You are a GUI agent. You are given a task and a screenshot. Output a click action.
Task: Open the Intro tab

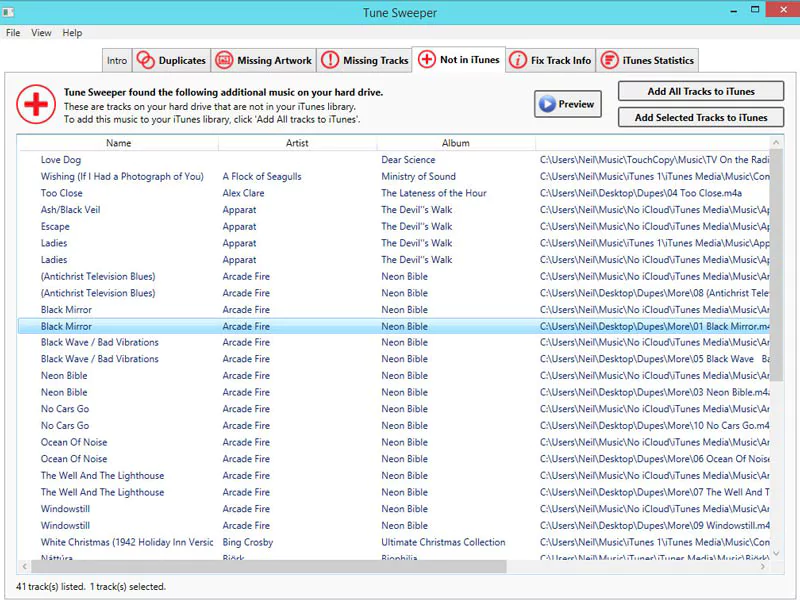[x=117, y=60]
